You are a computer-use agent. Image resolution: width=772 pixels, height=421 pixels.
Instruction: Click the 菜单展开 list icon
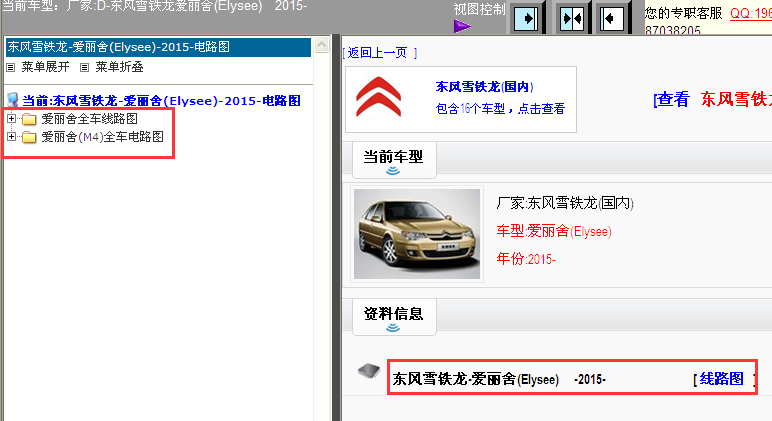[11, 67]
